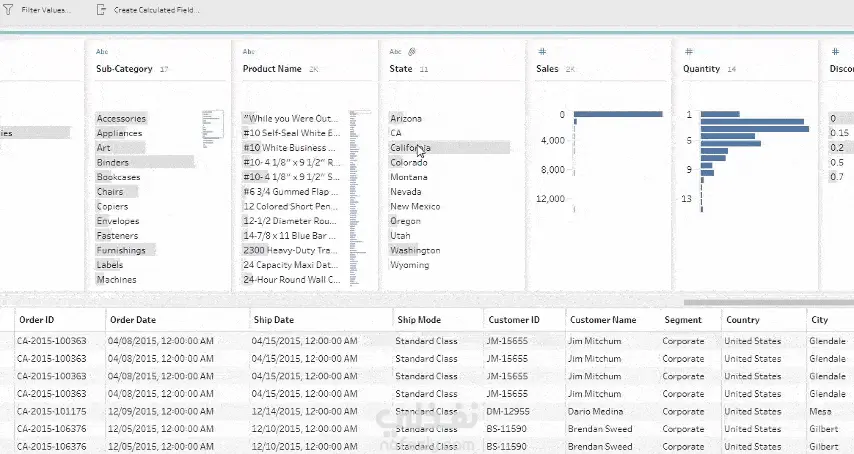Click the Abc data type icon for Sub-Category
Screen dimensions: 854x454
pyautogui.click(x=102, y=52)
